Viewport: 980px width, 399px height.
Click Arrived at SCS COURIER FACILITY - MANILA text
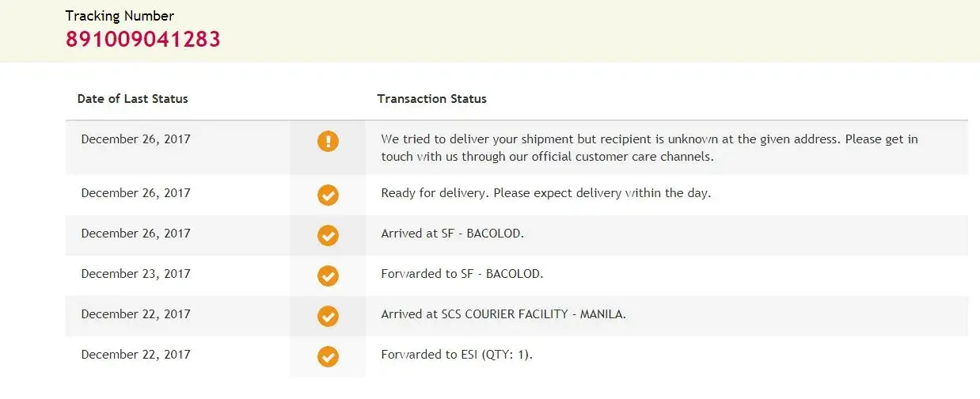coord(503,314)
